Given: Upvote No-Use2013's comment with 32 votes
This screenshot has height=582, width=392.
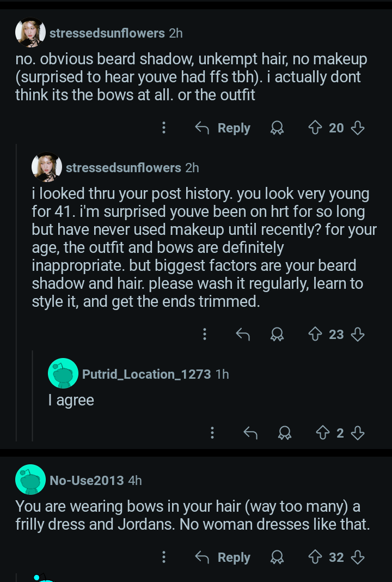Looking at the screenshot, I should [315, 557].
